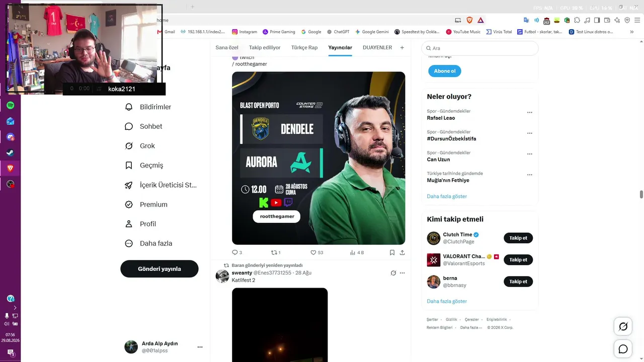644x362 pixels.
Task: Expand Daha fazla menu in sidebar
Action: point(148,243)
